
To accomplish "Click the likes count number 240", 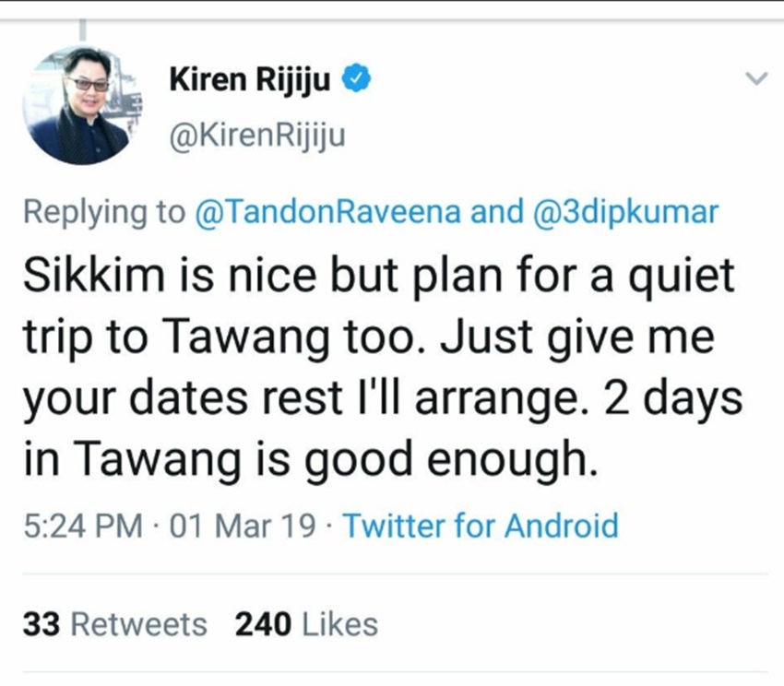I will click(x=263, y=624).
